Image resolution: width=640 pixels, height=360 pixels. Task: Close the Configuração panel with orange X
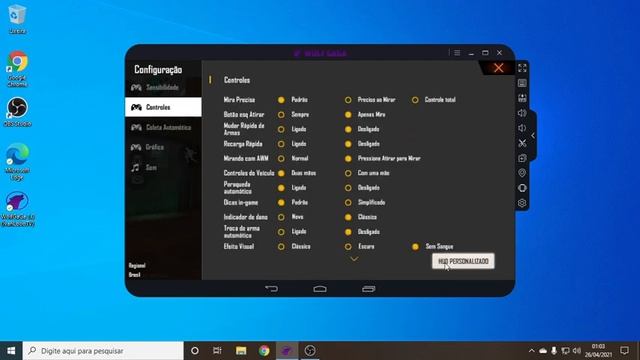[498, 68]
